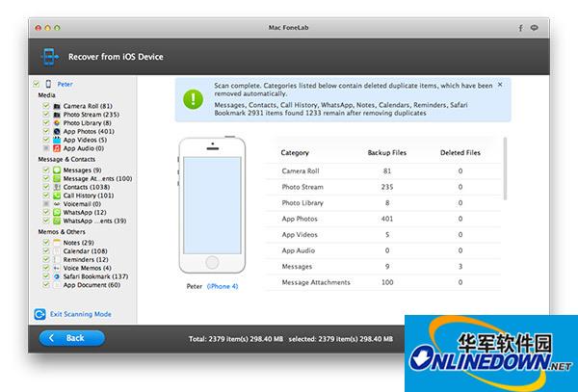The width and height of the screenshot is (578, 392).
Task: Click the Voicemail icon
Action: coord(57,204)
